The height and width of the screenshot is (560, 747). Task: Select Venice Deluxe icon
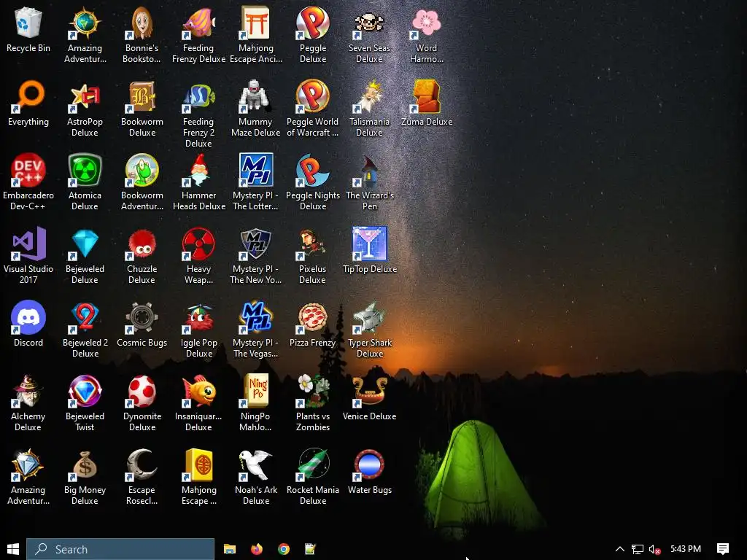click(x=369, y=391)
